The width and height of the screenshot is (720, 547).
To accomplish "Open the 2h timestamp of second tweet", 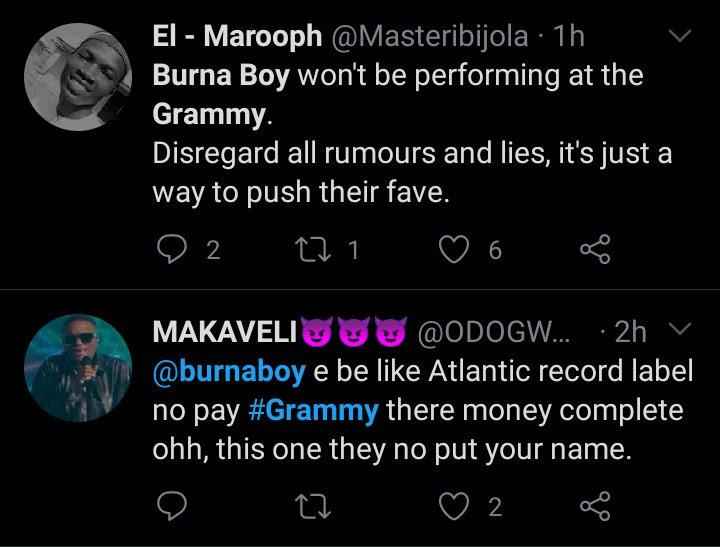I will pyautogui.click(x=631, y=333).
